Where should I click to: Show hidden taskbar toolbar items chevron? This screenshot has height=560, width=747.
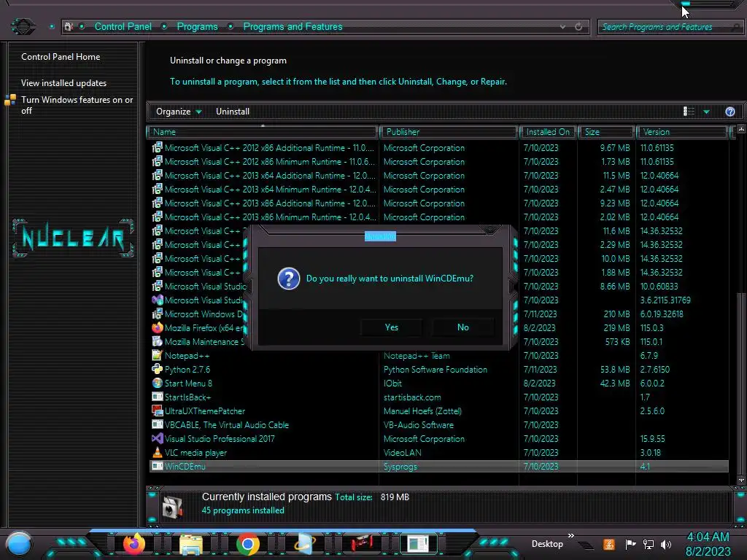tap(570, 536)
